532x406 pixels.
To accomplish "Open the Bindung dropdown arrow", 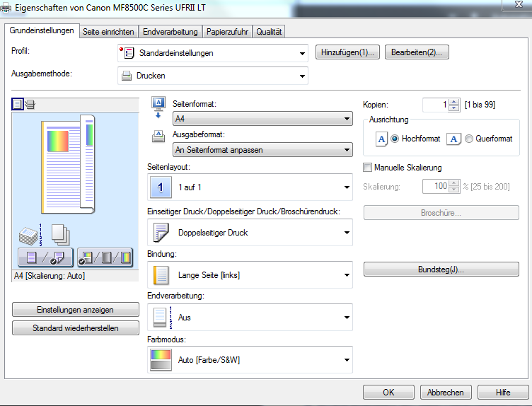I will pyautogui.click(x=347, y=274).
